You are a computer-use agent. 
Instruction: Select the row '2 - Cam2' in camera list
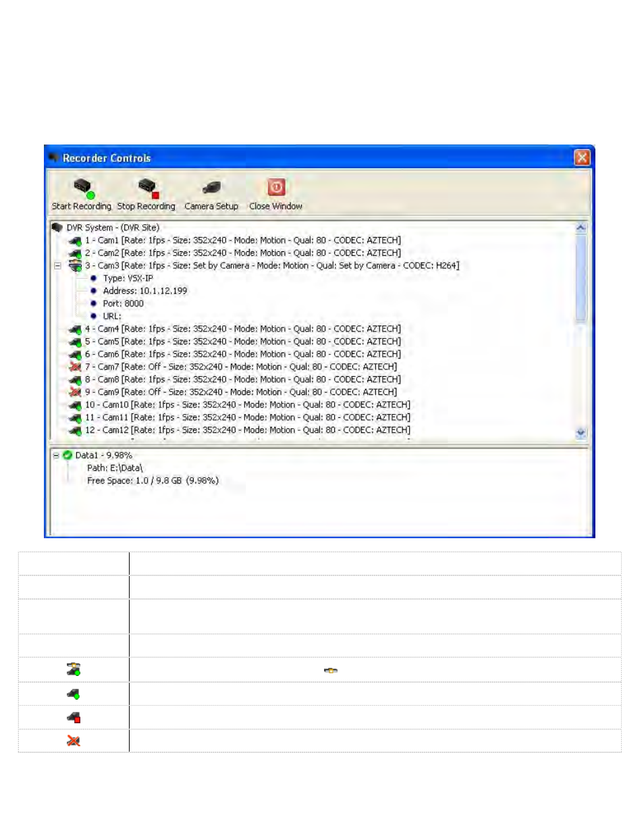point(243,253)
